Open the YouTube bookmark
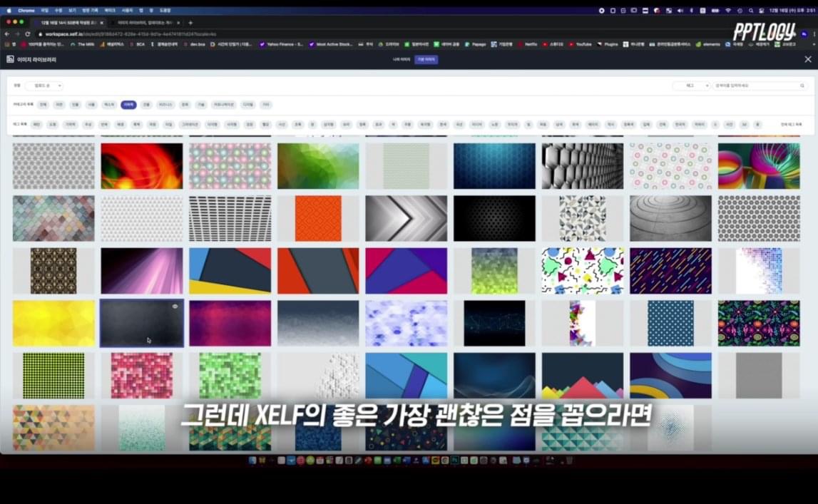818x504 pixels. click(x=580, y=45)
